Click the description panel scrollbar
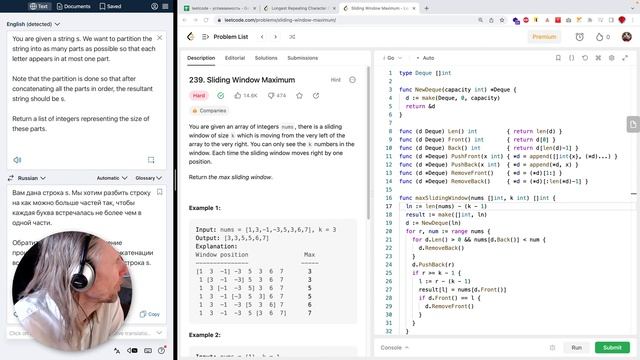Screen dimensions: 640x360 pyautogui.click(x=368, y=143)
